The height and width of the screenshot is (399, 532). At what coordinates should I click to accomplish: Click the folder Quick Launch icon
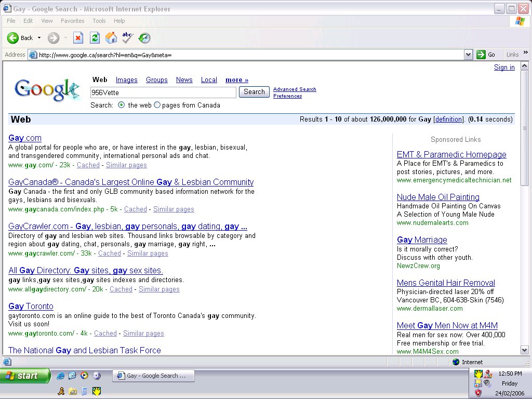73,392
